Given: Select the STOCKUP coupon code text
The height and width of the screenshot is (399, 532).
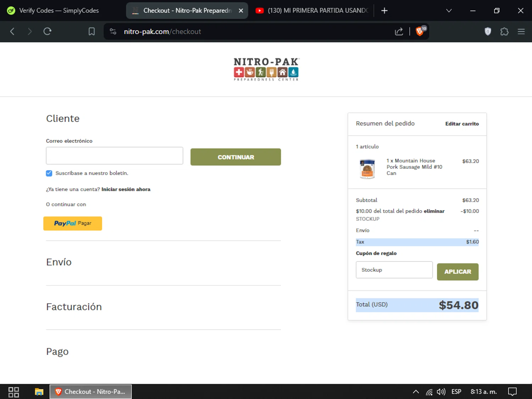Looking at the screenshot, I should point(367,219).
